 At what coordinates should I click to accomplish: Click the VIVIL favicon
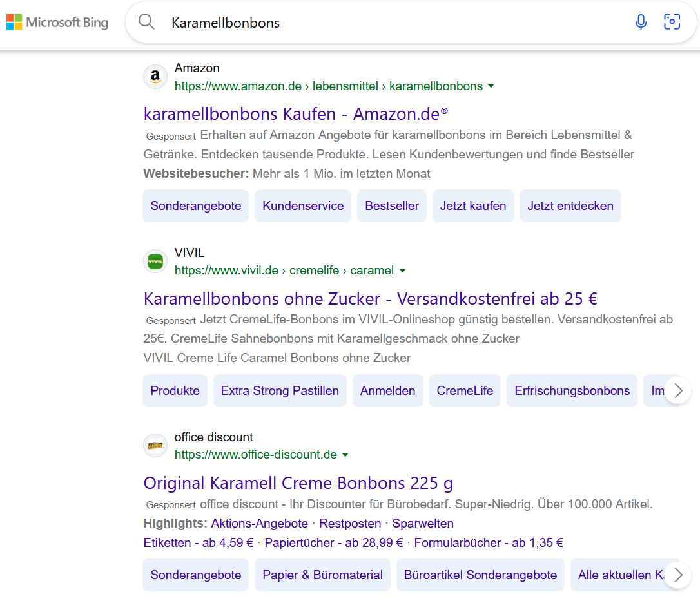point(155,262)
